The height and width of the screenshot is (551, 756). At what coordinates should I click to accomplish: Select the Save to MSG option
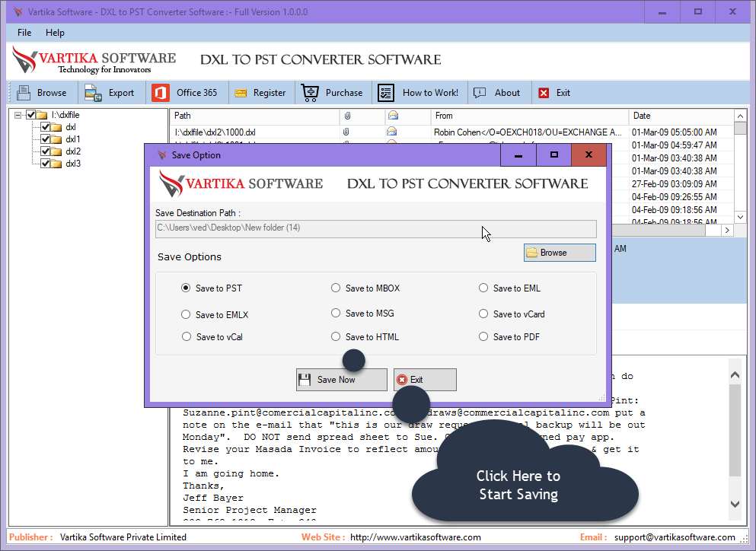coord(336,313)
